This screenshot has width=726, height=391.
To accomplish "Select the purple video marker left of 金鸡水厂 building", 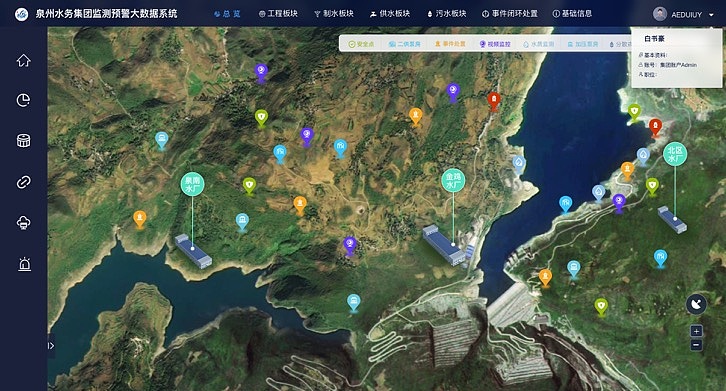I will click(350, 246).
